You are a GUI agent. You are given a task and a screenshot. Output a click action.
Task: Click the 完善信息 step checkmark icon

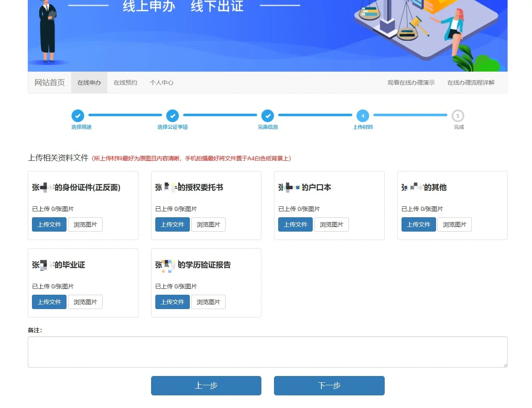tap(268, 116)
